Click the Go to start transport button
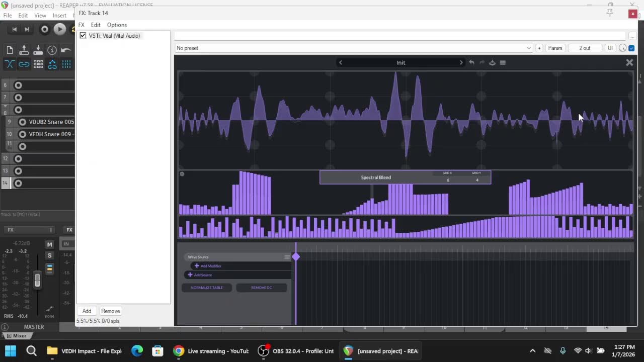The width and height of the screenshot is (644, 362). [x=14, y=29]
